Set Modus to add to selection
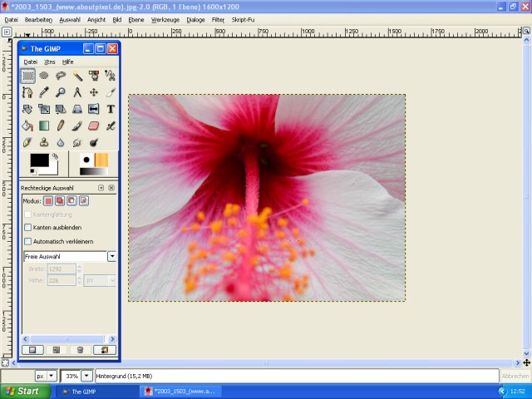The image size is (532, 399). pyautogui.click(x=60, y=201)
